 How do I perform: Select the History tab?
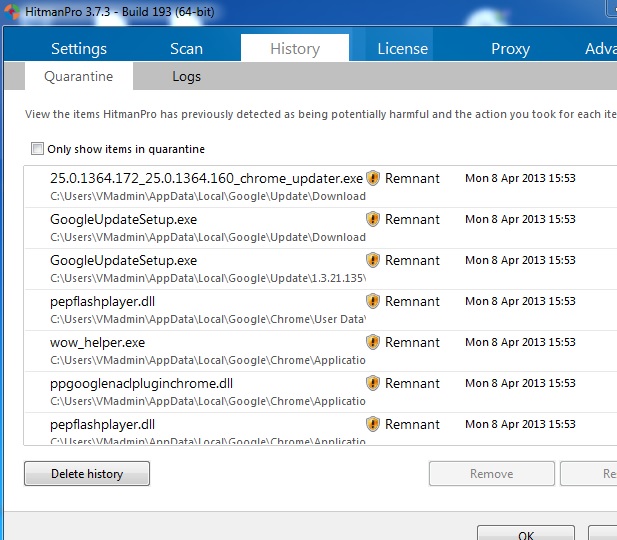pos(295,48)
